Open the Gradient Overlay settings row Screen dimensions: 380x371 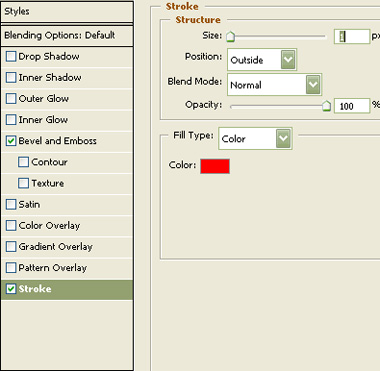[x=67, y=247]
